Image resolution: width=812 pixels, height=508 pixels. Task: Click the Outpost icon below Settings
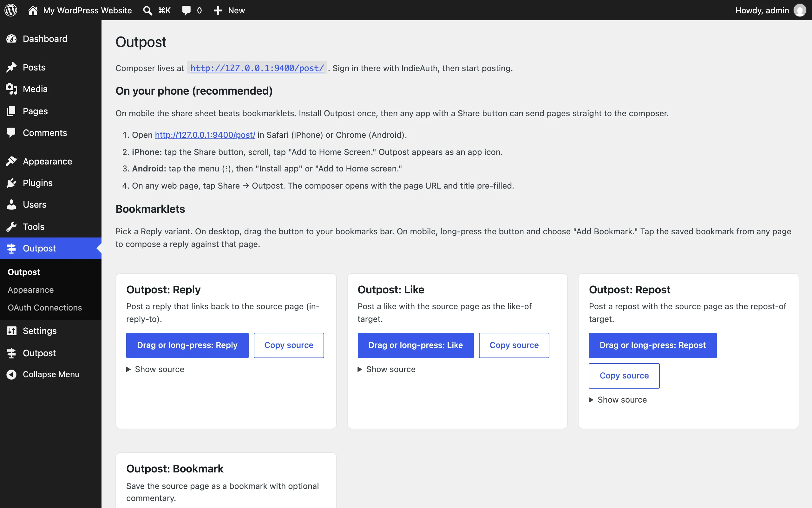click(x=11, y=353)
